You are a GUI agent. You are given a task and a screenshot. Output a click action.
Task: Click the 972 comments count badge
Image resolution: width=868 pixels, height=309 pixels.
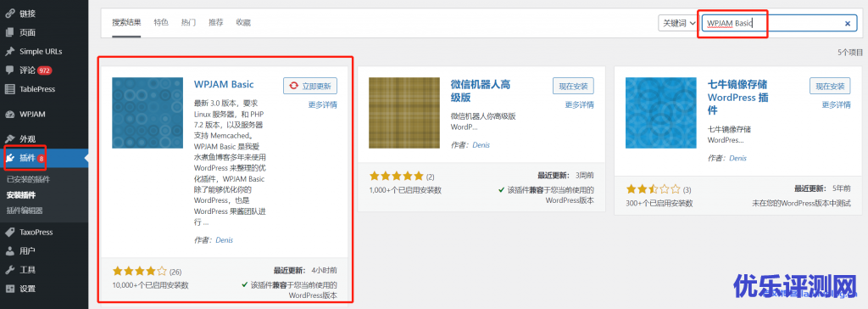click(x=45, y=70)
